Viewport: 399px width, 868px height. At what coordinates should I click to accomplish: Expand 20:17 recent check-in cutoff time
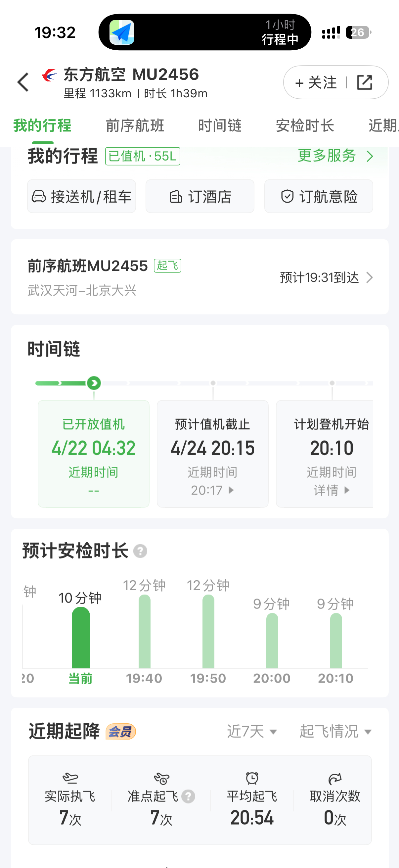coord(212,490)
